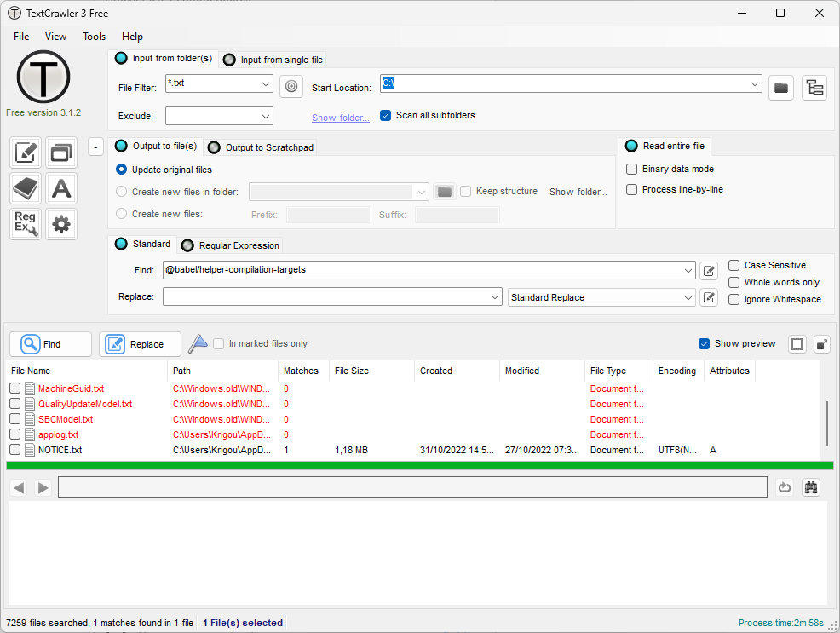Select the Standard search tab
Screen dimensions: 840x633
tap(142, 244)
